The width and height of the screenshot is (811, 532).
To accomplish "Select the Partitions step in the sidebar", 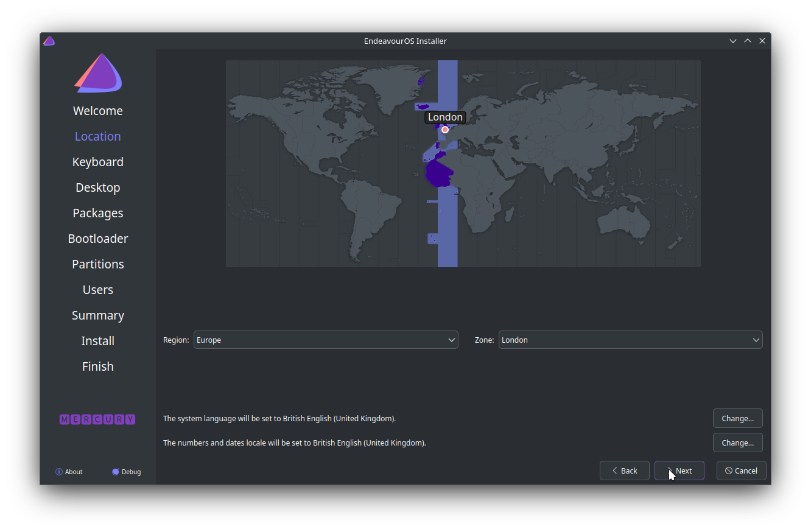I will [x=98, y=264].
